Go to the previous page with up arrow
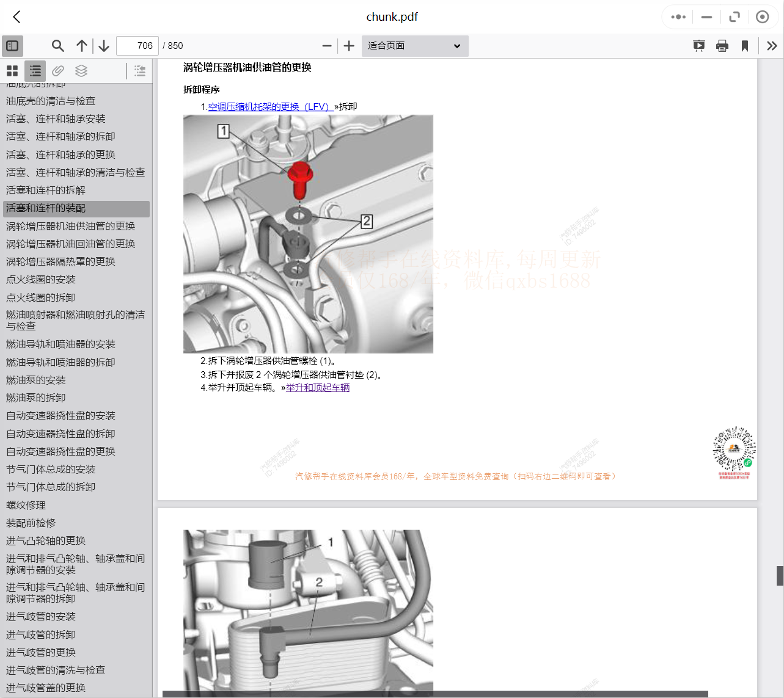Screen dimensions: 784x698 (x=81, y=45)
